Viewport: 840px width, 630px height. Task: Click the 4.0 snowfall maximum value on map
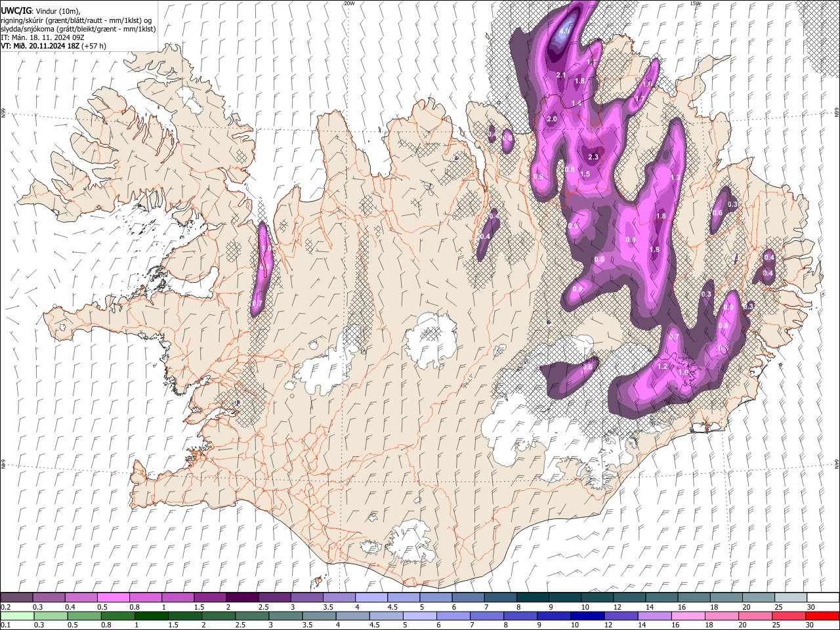564,31
